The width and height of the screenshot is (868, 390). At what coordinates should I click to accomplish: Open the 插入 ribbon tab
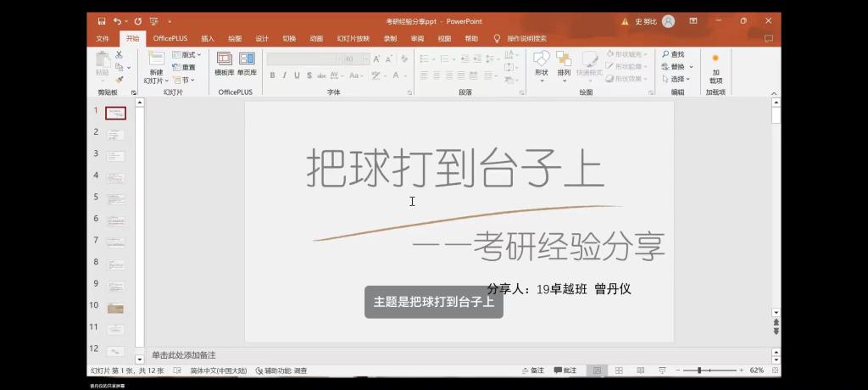[x=208, y=38]
